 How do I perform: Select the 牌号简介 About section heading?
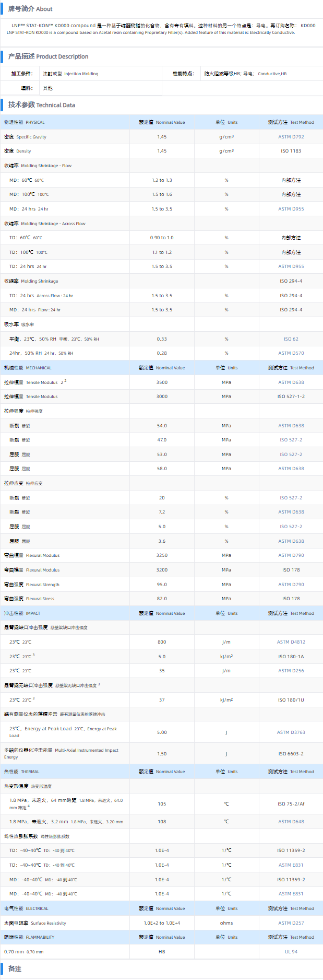[x=30, y=9]
